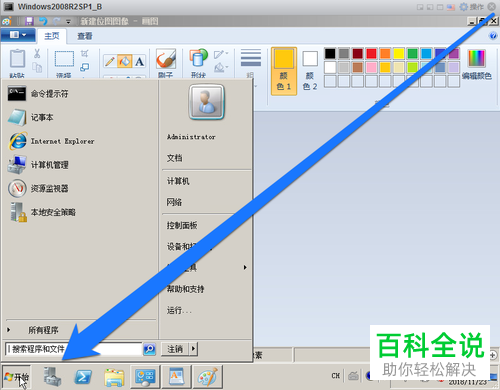Viewport: 500px width, 390px height.
Task: Save the image using the quick access icon
Action: 29,21
